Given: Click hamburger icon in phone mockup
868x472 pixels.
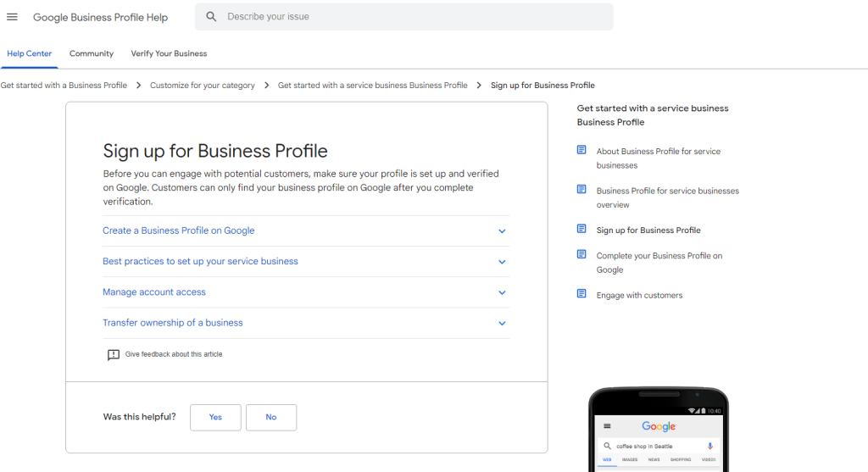Looking at the screenshot, I should click(607, 426).
